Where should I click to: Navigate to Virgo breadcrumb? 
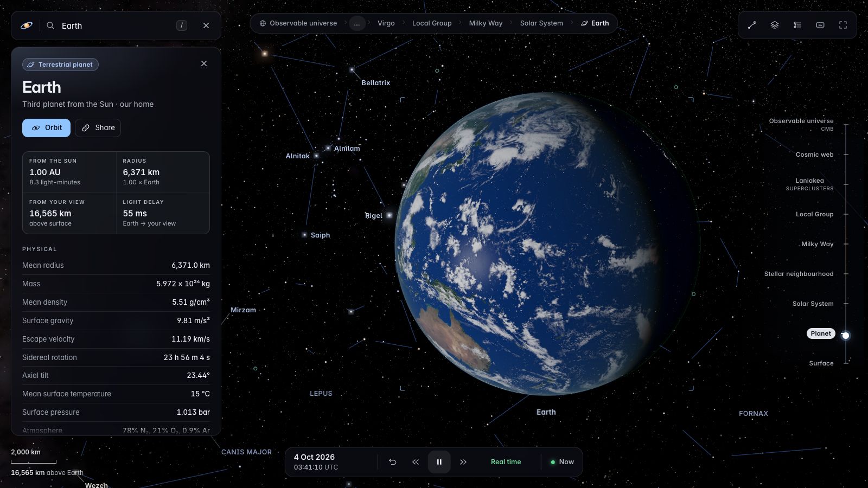(386, 23)
